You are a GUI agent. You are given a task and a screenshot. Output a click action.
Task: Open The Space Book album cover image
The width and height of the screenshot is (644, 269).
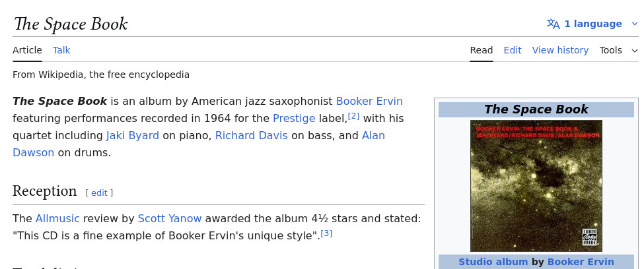point(536,186)
